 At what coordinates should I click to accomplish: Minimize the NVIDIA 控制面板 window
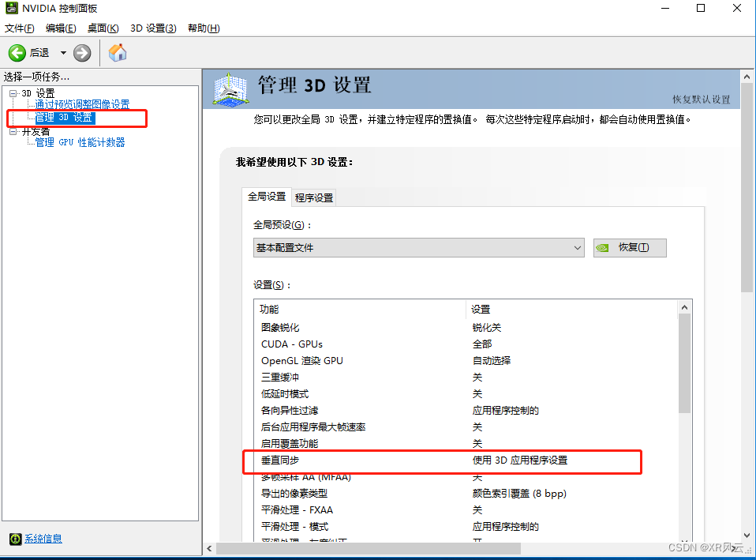pyautogui.click(x=665, y=8)
